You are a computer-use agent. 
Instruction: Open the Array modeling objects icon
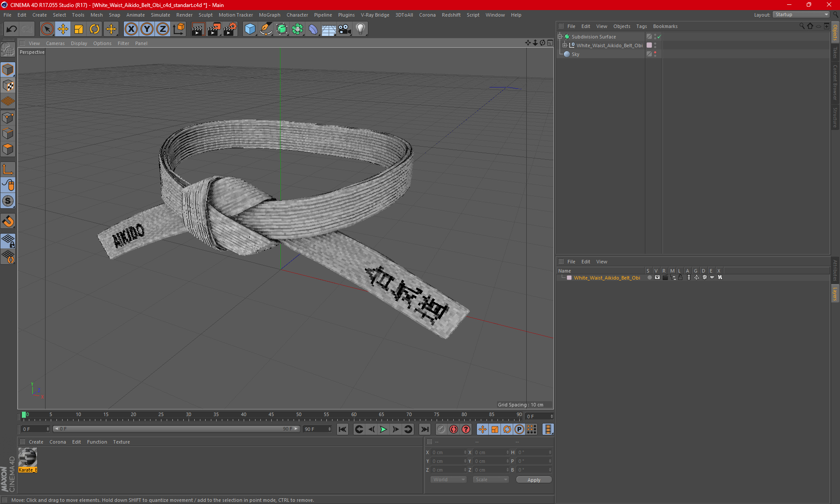[x=297, y=29]
